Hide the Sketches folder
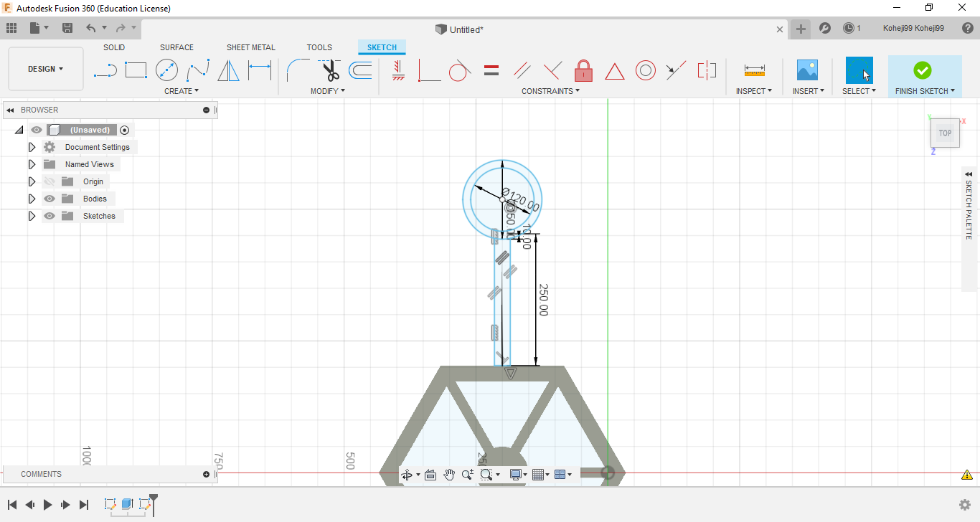This screenshot has height=522, width=980. (50, 216)
